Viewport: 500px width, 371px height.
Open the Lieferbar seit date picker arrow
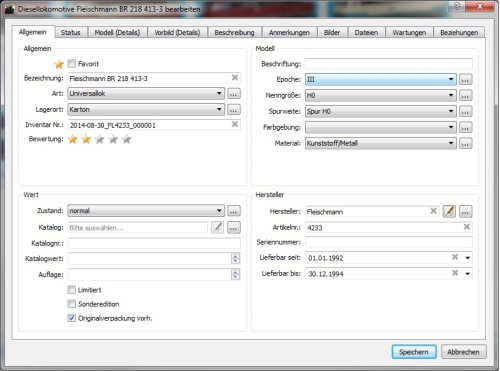pyautogui.click(x=468, y=258)
